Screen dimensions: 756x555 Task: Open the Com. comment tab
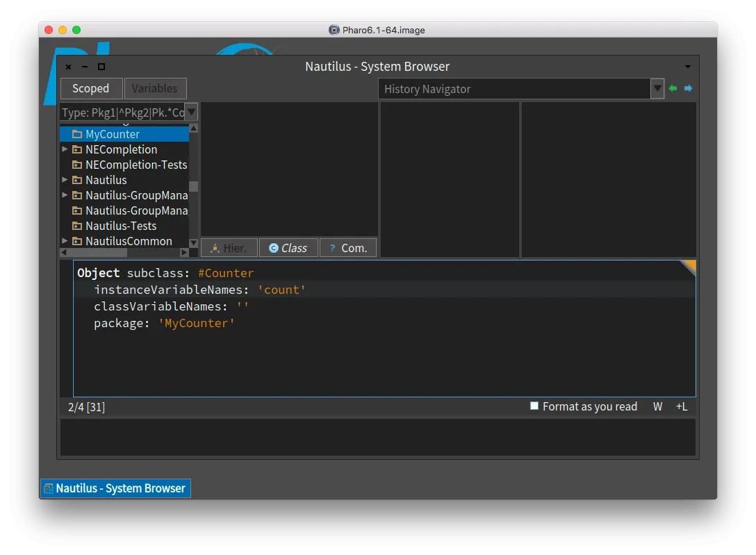348,247
